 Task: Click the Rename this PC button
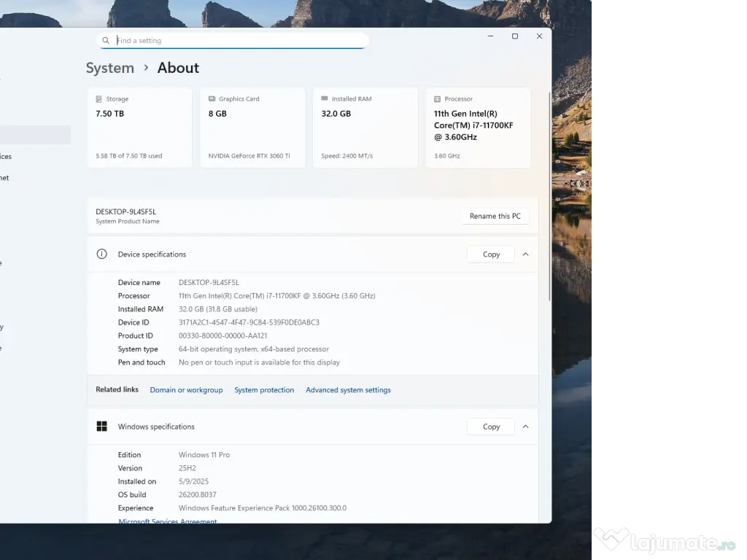click(495, 216)
